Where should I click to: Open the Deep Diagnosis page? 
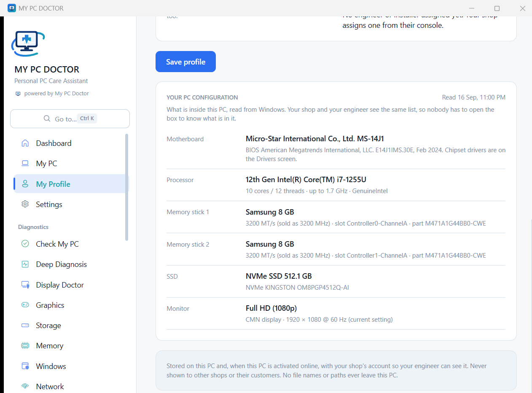click(x=70, y=264)
